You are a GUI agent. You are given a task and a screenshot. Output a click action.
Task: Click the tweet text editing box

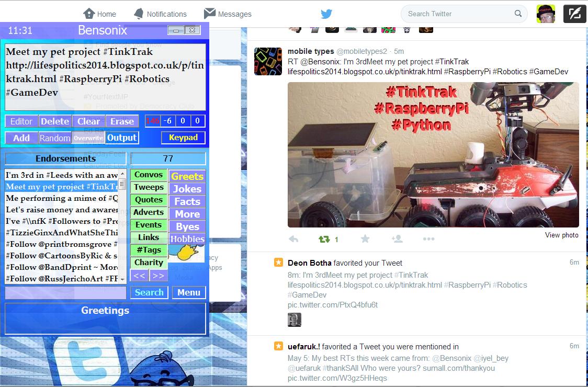[105, 77]
